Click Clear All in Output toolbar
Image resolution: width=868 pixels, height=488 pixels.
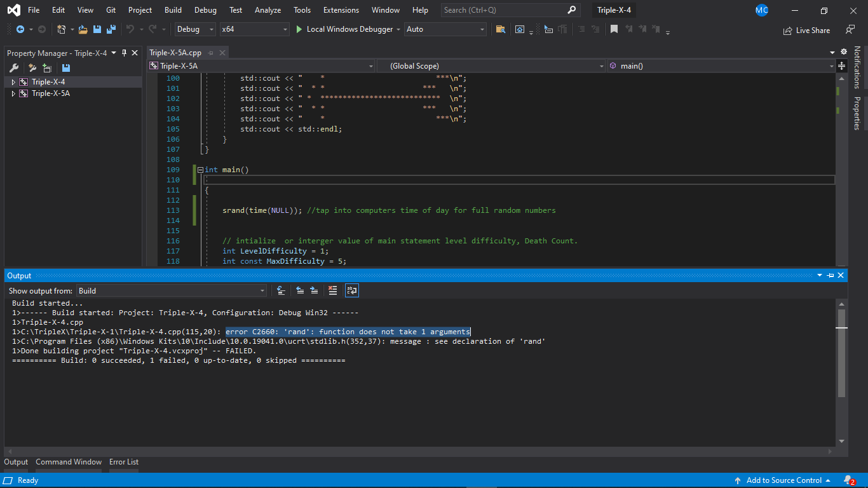click(x=332, y=290)
